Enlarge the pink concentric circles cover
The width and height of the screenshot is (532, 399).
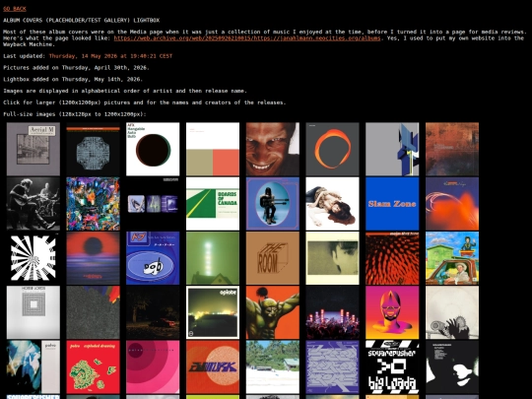(153, 367)
